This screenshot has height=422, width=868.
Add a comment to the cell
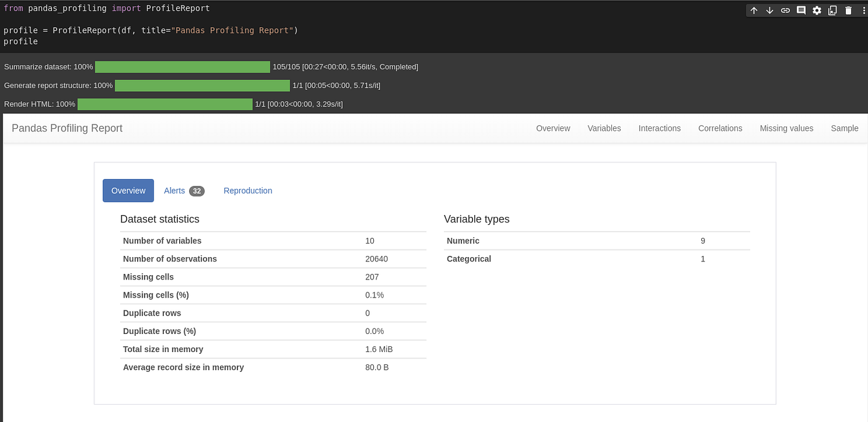pos(801,11)
